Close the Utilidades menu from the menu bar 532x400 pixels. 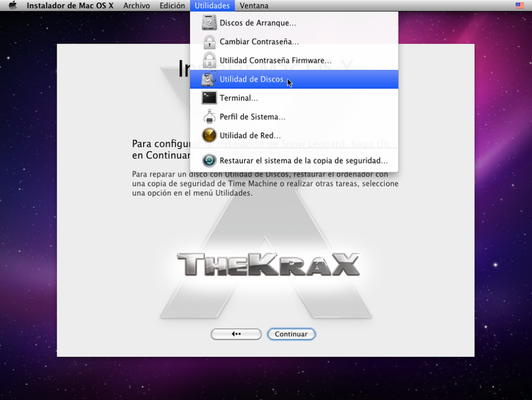click(212, 5)
